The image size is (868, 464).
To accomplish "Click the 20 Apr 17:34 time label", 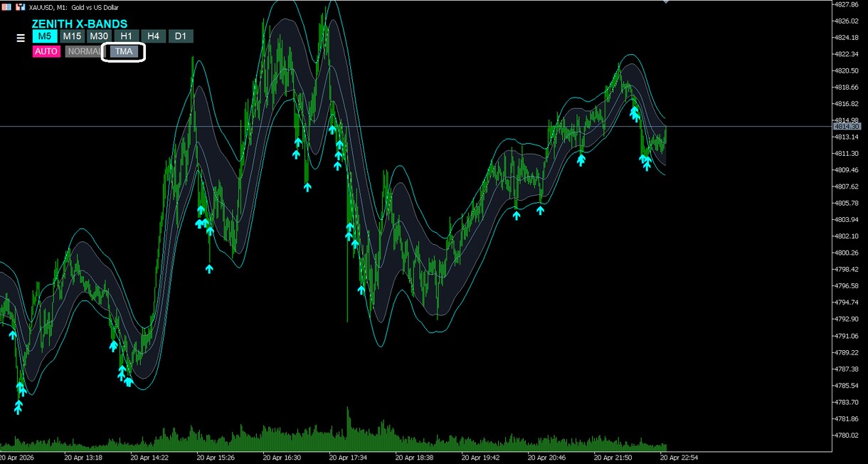I will pyautogui.click(x=348, y=458).
